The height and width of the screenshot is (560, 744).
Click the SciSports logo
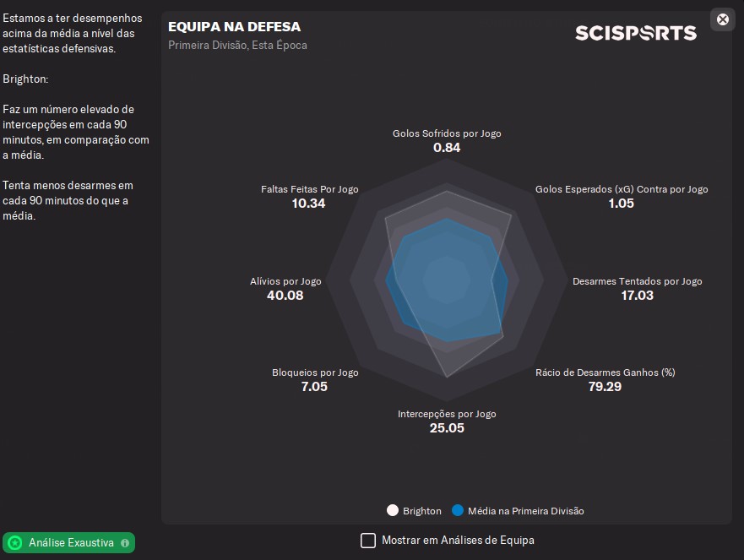pyautogui.click(x=635, y=33)
